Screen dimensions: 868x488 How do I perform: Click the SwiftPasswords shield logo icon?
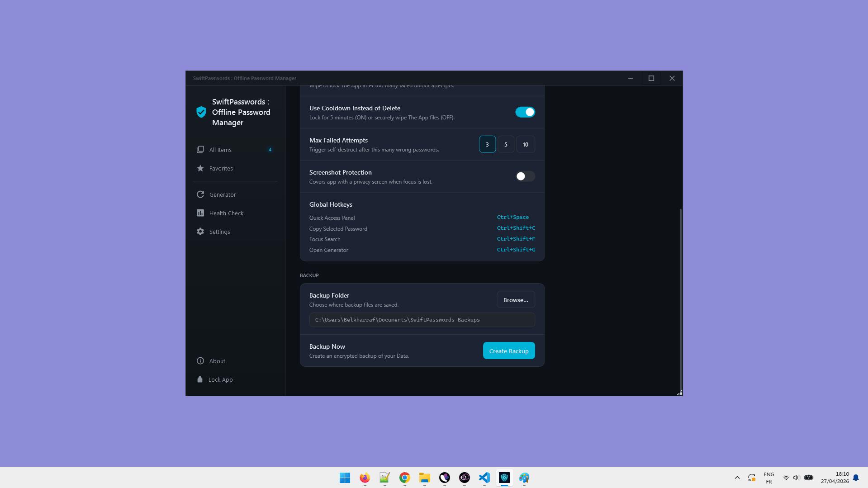pyautogui.click(x=201, y=112)
